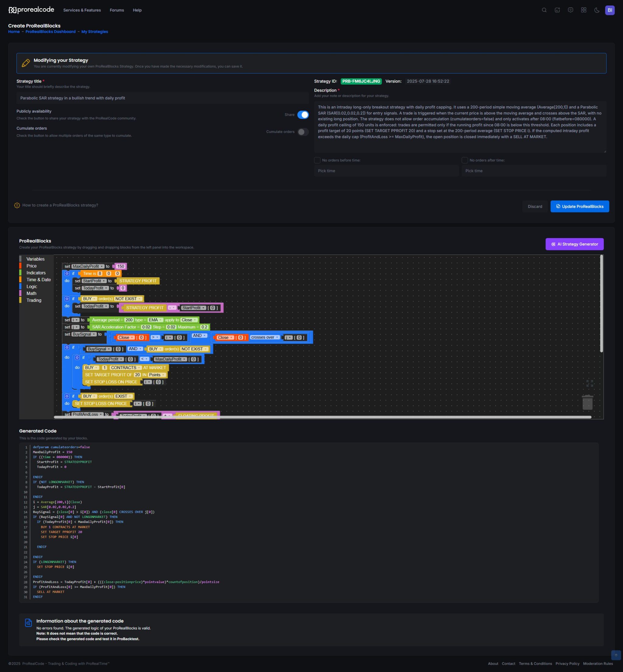This screenshot has width=623, height=672.
Task: Enable the Cumulate orders switch
Action: [x=303, y=132]
